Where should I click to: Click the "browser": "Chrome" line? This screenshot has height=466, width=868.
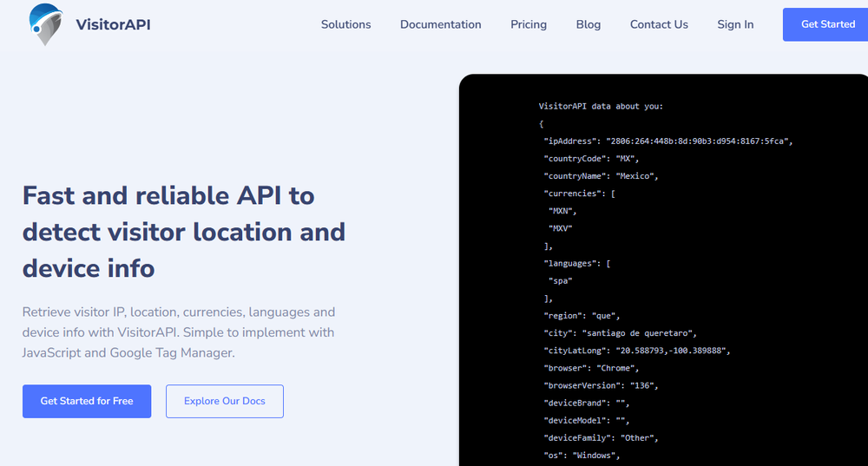click(x=591, y=368)
